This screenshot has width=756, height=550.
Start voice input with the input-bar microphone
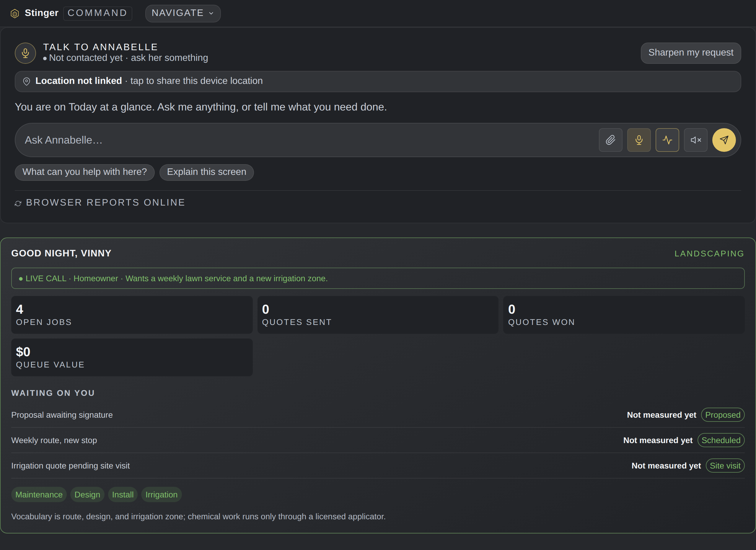pyautogui.click(x=639, y=140)
